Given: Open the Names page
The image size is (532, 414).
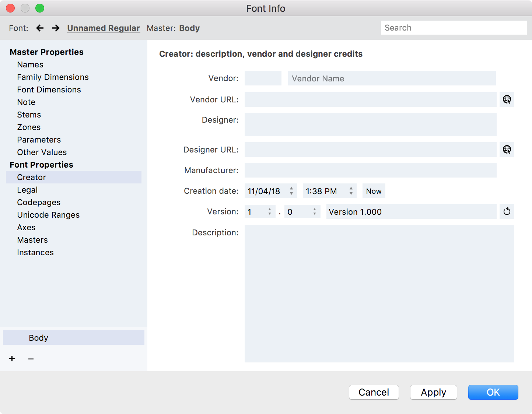Looking at the screenshot, I should click(30, 64).
